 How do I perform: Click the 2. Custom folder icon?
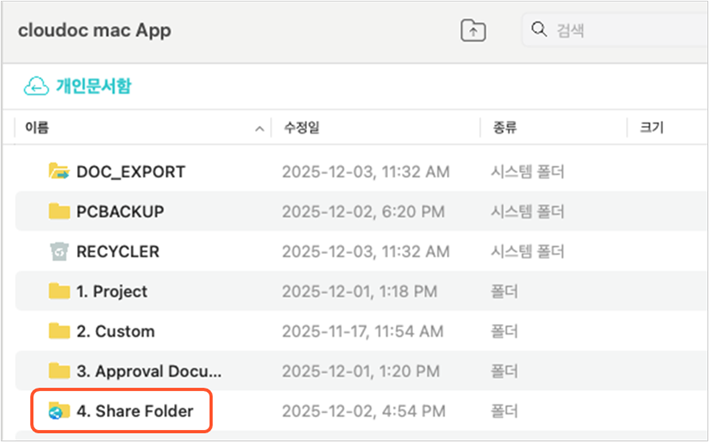tap(59, 331)
